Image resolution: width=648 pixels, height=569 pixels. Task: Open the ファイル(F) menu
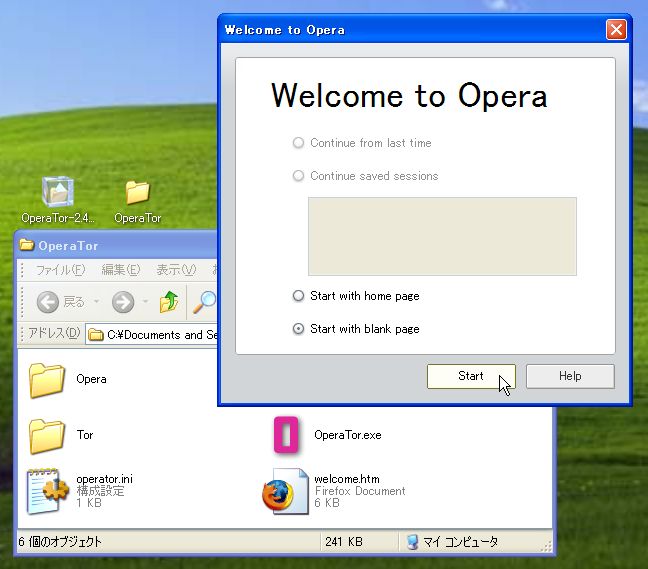pyautogui.click(x=60, y=270)
